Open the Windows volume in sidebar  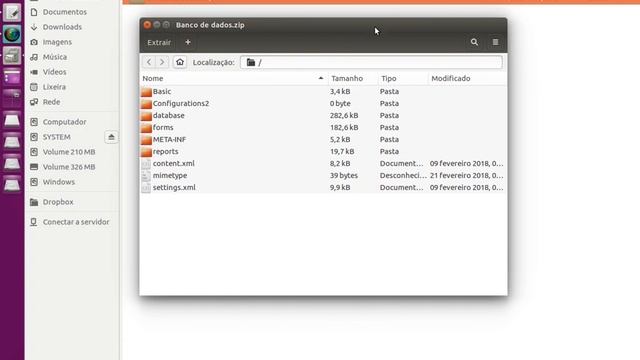[59, 182]
